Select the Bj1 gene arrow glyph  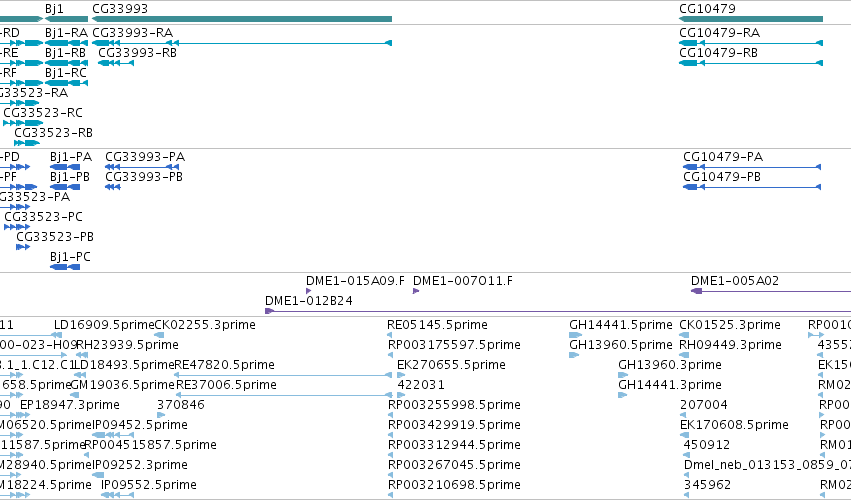[x=66, y=20]
